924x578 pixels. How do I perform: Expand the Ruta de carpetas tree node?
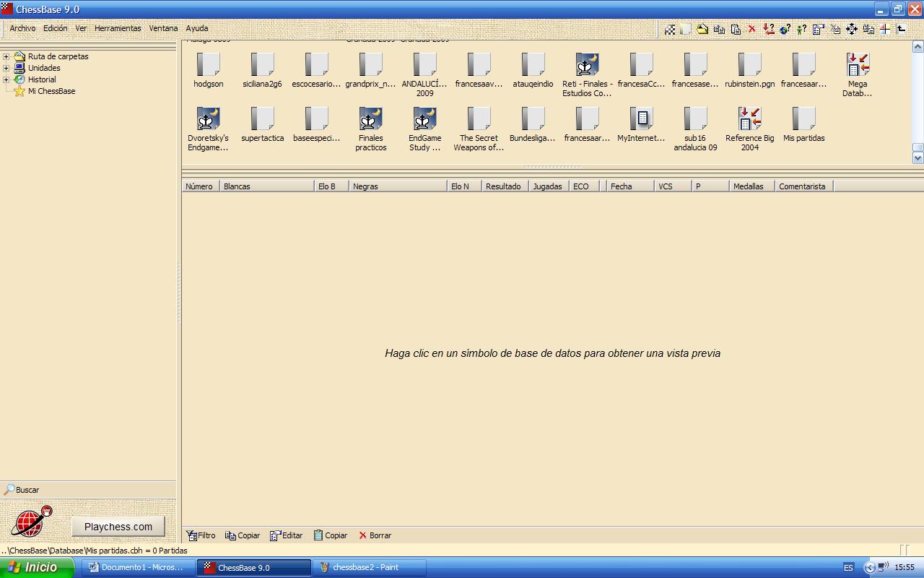coord(6,56)
